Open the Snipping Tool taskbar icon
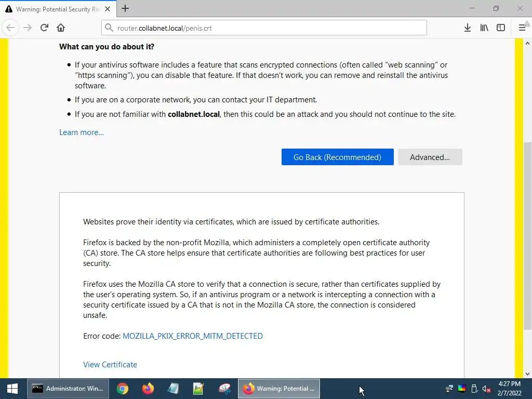 [224, 389]
